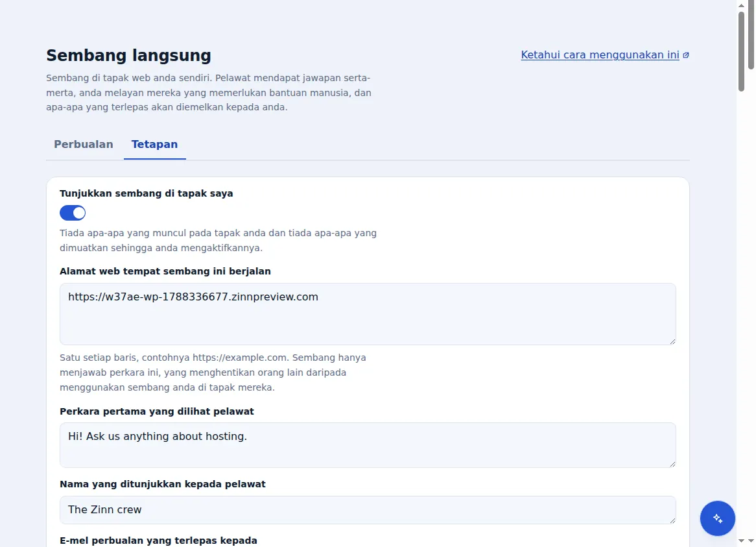Click label E-mel perbualan yang terlepas kepada
The width and height of the screenshot is (756, 547).
click(x=159, y=541)
